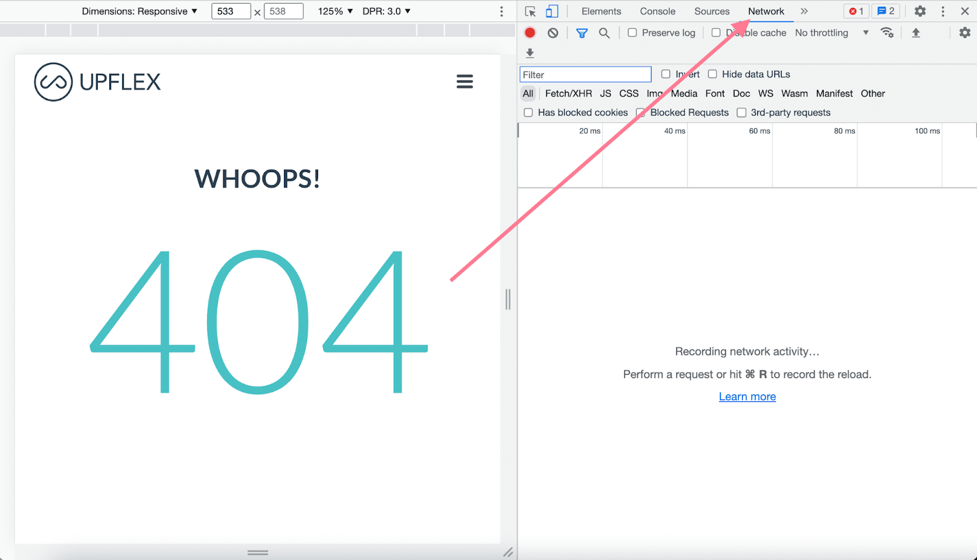Screen dimensions: 977x560
Task: Open DevTools customize three-dot menu
Action: click(943, 11)
